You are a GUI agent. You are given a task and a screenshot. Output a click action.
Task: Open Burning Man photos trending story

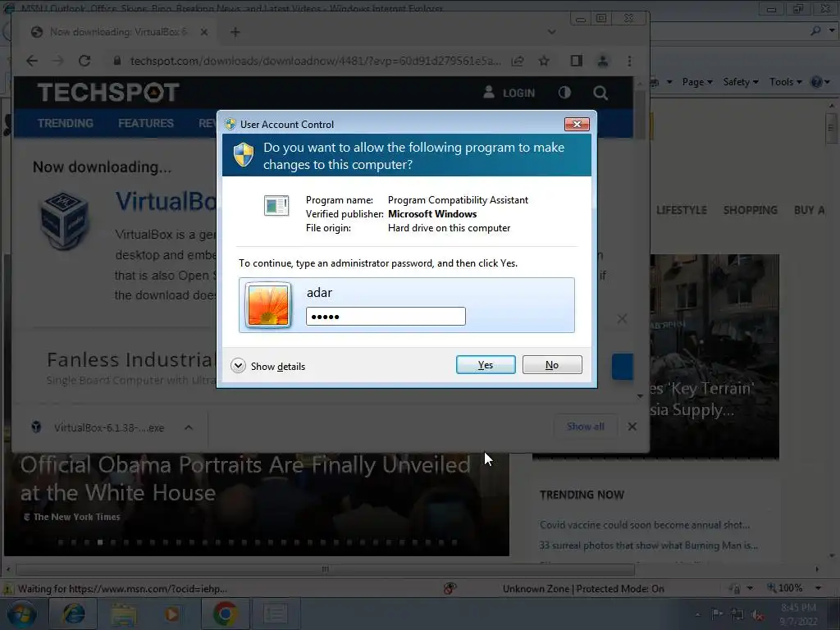coord(648,546)
